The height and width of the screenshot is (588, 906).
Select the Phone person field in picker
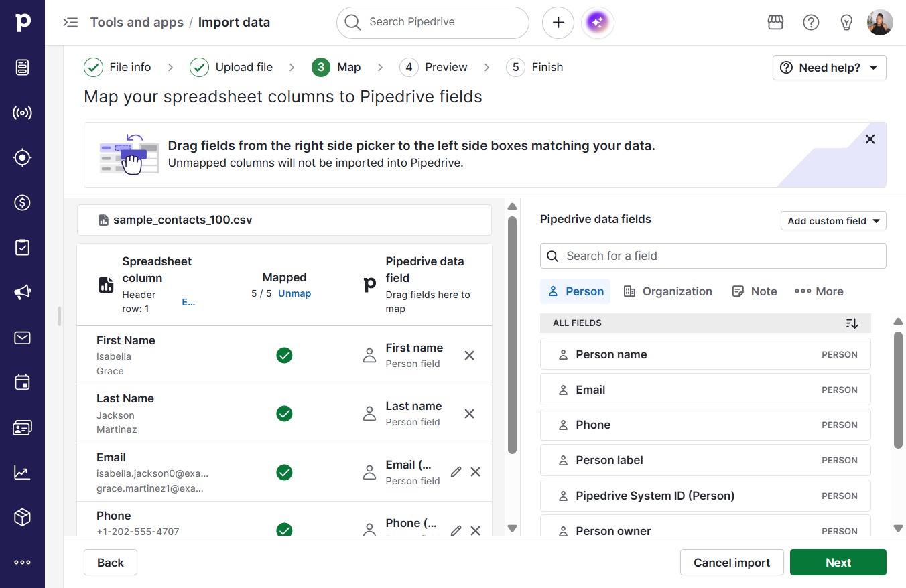click(706, 425)
